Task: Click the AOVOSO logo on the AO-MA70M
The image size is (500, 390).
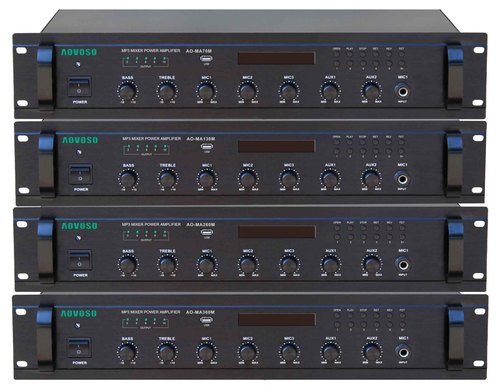Action: (79, 52)
